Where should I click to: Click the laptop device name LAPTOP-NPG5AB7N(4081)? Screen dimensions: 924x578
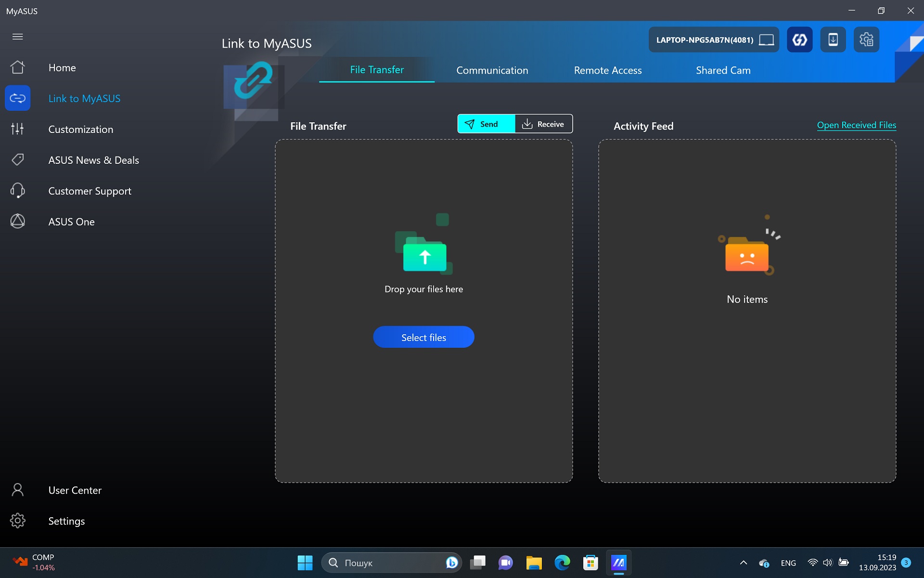click(714, 39)
